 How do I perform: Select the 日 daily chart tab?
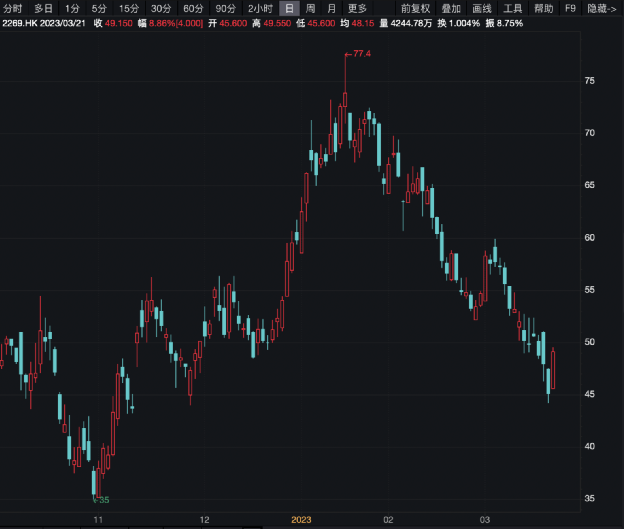(x=289, y=8)
